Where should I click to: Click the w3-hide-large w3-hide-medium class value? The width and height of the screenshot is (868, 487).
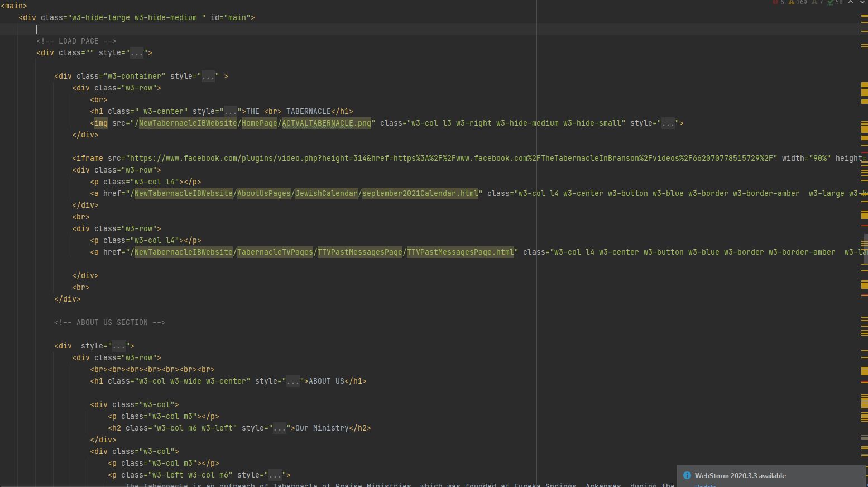click(137, 18)
